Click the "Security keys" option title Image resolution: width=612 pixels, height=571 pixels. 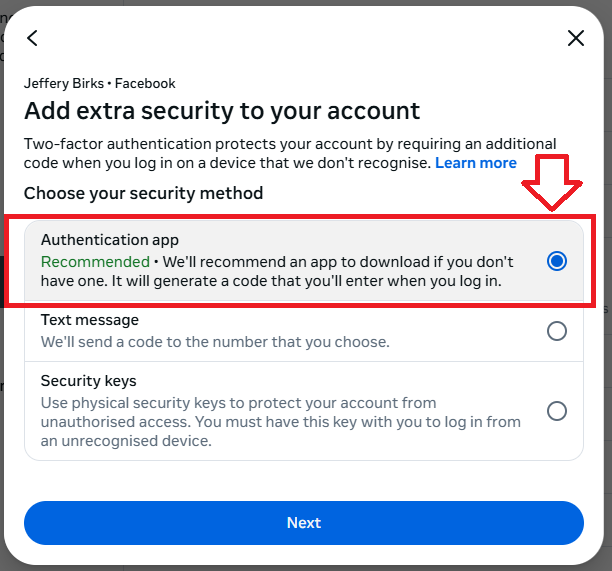click(x=89, y=381)
